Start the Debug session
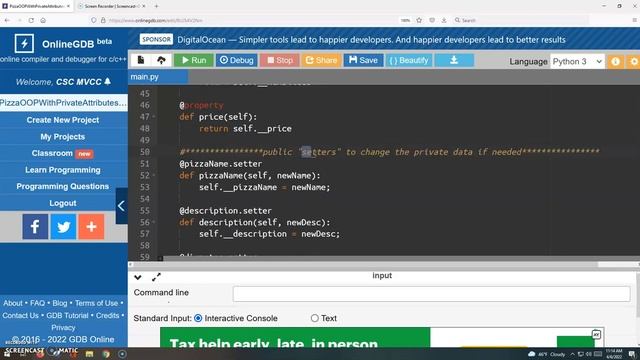The height and width of the screenshot is (360, 640). (237, 60)
